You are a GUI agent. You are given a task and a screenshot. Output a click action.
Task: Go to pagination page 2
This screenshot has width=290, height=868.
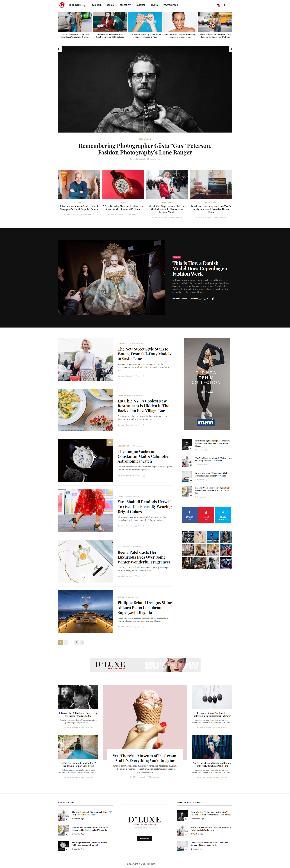[x=66, y=642]
